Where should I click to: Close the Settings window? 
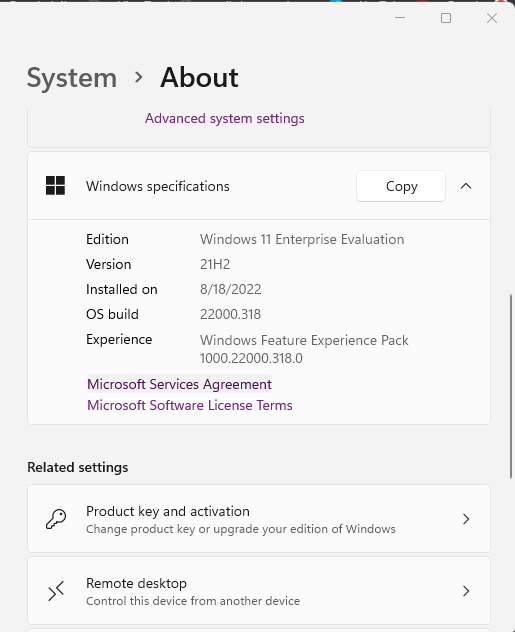pyautogui.click(x=492, y=18)
